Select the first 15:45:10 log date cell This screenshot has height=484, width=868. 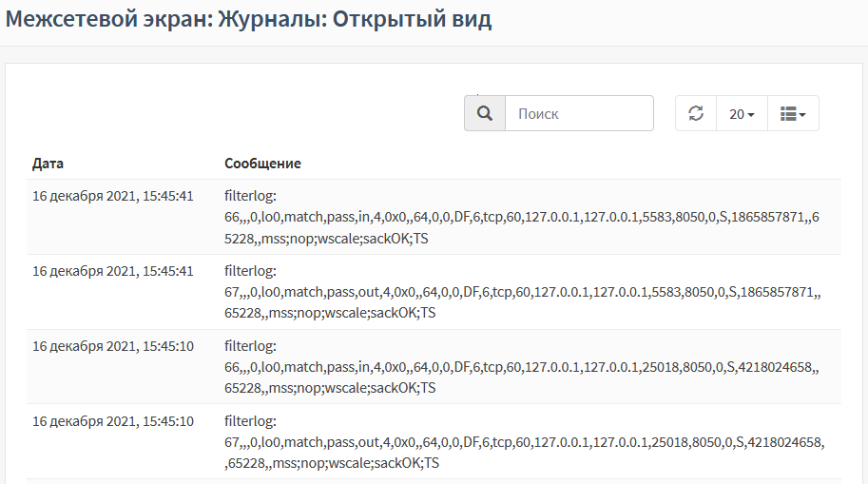113,347
